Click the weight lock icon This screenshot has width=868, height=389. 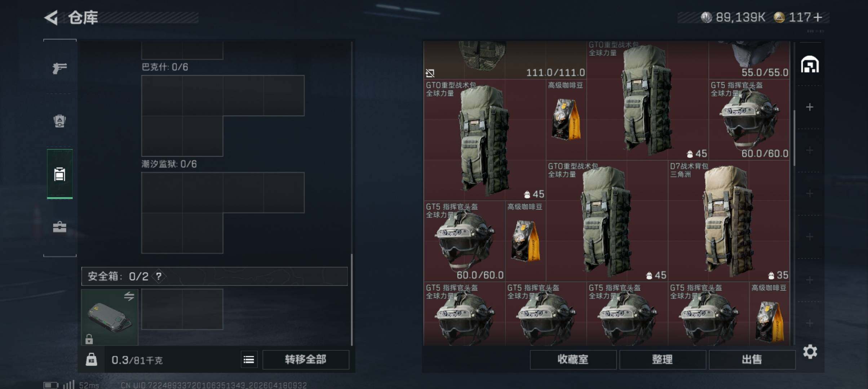pos(91,359)
